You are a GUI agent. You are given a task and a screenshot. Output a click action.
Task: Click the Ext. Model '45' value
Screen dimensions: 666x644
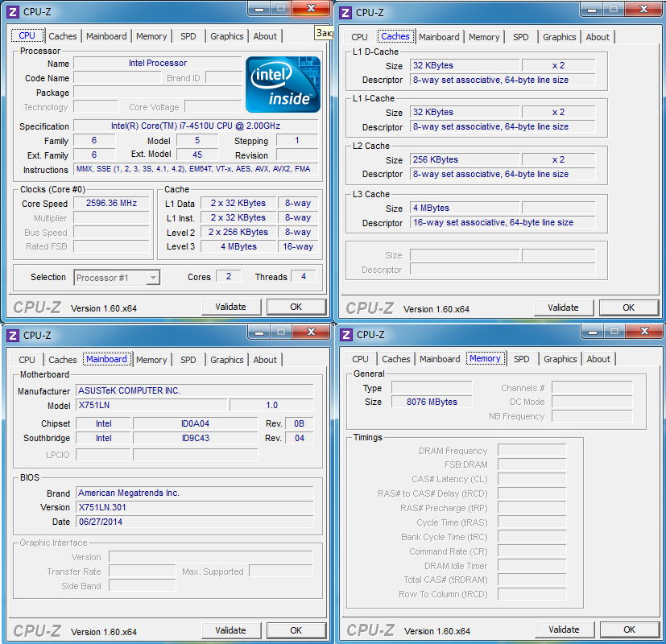[x=197, y=155]
